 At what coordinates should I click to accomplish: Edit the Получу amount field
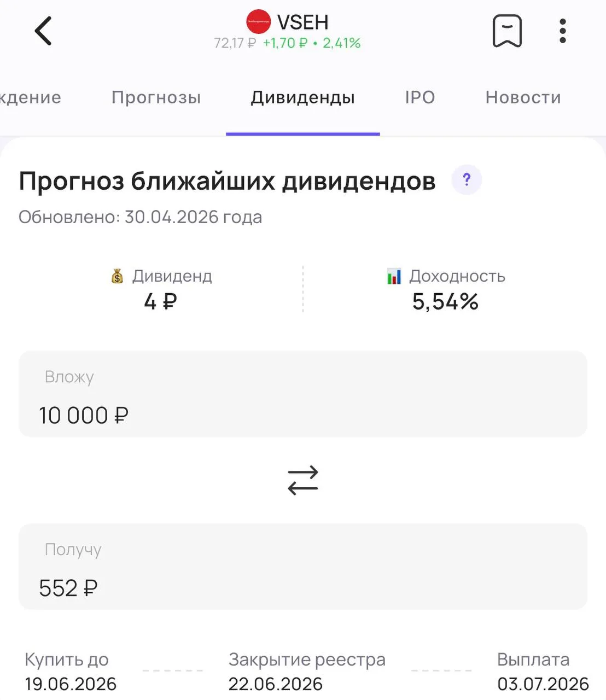click(x=303, y=567)
